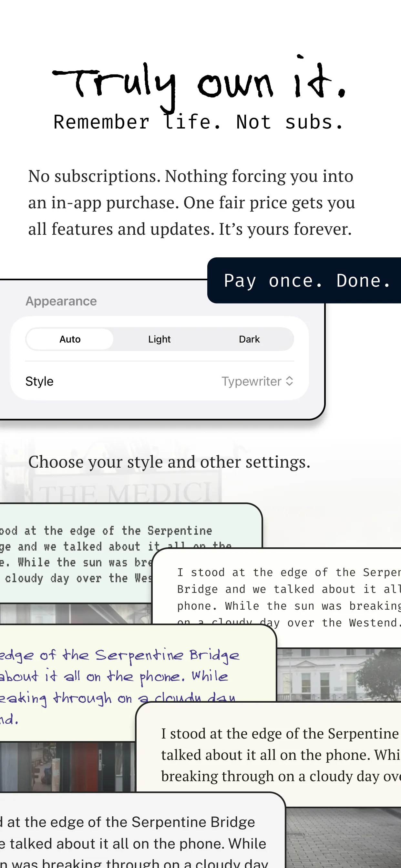Image resolution: width=401 pixels, height=868 pixels.
Task: Tap the 'Pay once. Done.' badge
Action: click(304, 280)
